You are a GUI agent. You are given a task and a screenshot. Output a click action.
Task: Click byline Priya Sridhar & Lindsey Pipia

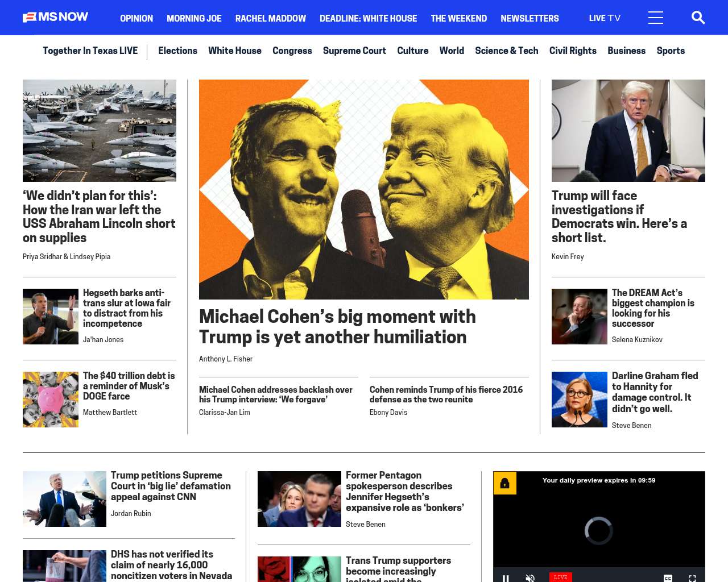(67, 257)
